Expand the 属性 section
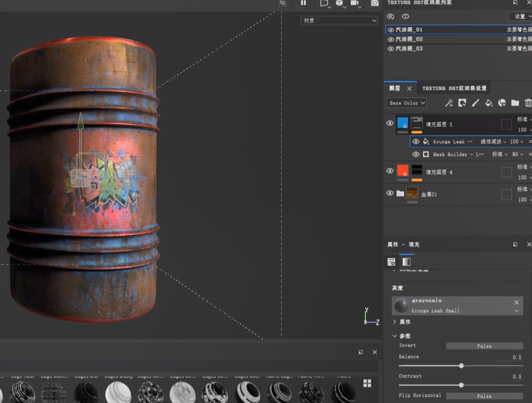 pyautogui.click(x=395, y=322)
